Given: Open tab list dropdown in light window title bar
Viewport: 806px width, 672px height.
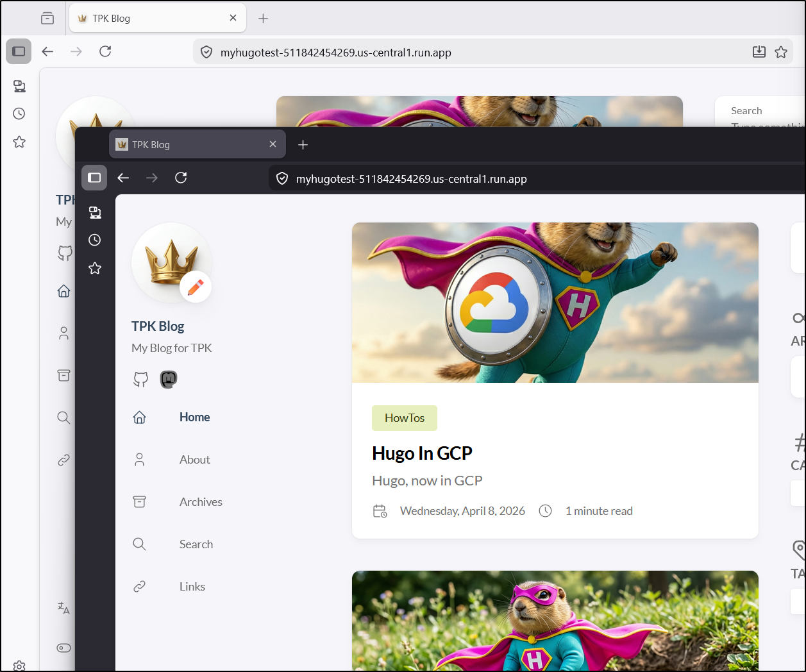Looking at the screenshot, I should (x=47, y=18).
